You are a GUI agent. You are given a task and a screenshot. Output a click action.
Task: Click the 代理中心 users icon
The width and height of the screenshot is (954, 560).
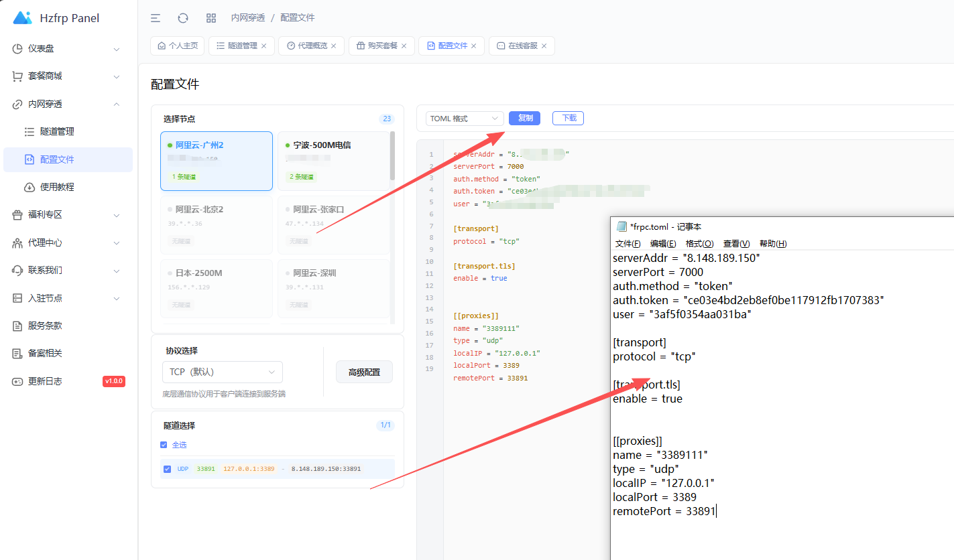(17, 242)
